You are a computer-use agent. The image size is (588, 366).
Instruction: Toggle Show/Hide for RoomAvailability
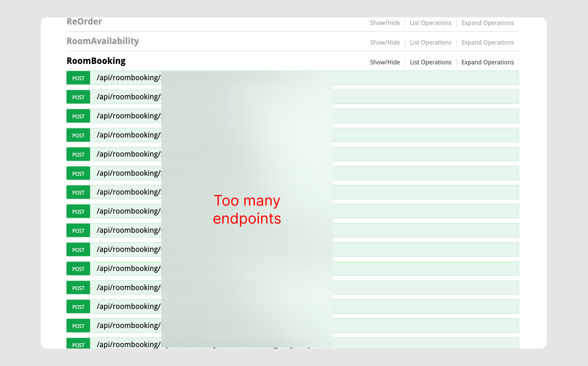tap(385, 43)
